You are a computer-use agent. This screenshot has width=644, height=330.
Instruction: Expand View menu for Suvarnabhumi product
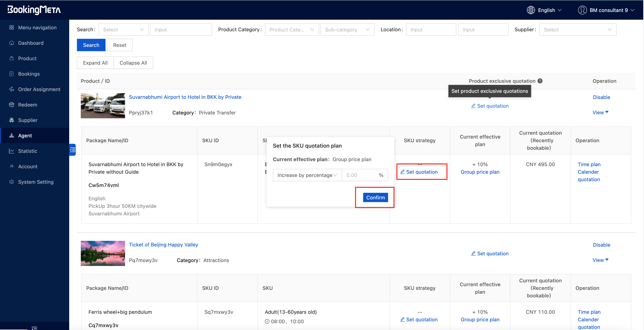click(x=600, y=113)
